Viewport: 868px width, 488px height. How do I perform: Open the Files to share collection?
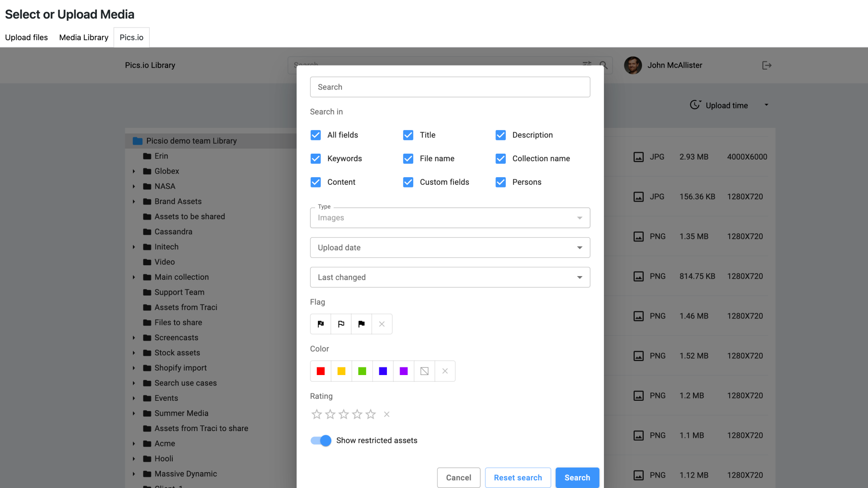click(x=178, y=323)
